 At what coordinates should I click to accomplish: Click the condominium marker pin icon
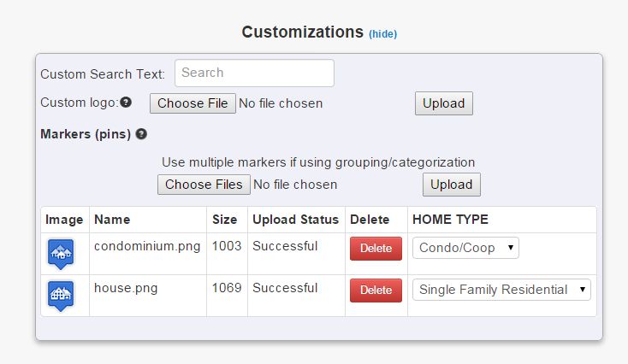[x=60, y=253]
